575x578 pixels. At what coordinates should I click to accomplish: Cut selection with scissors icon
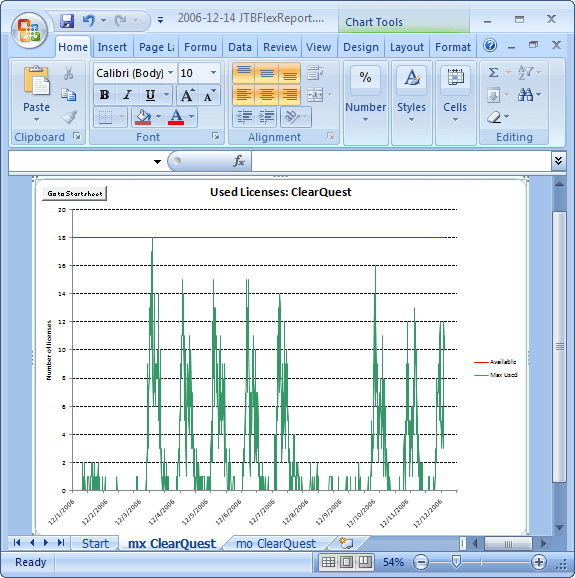coord(68,73)
